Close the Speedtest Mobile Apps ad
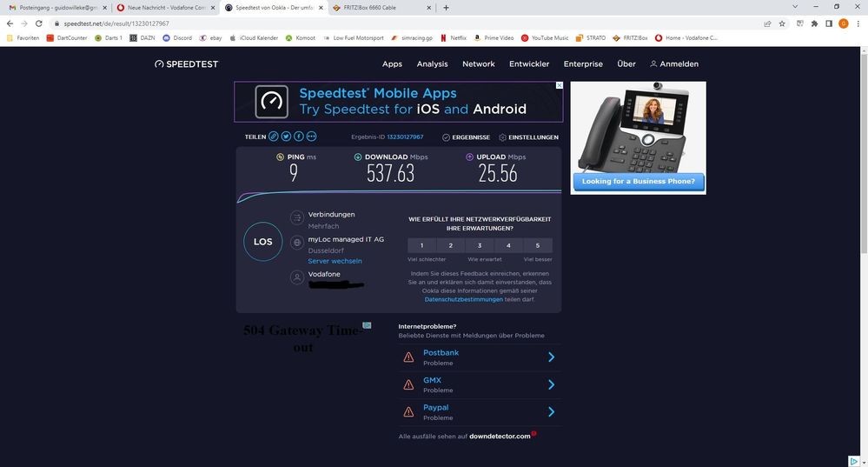The image size is (868, 467). [559, 85]
